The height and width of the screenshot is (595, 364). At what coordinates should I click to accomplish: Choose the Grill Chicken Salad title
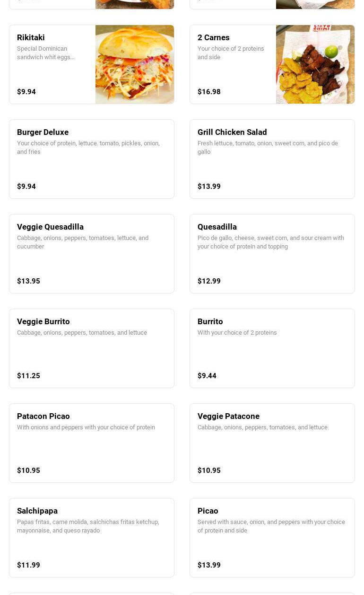point(232,132)
